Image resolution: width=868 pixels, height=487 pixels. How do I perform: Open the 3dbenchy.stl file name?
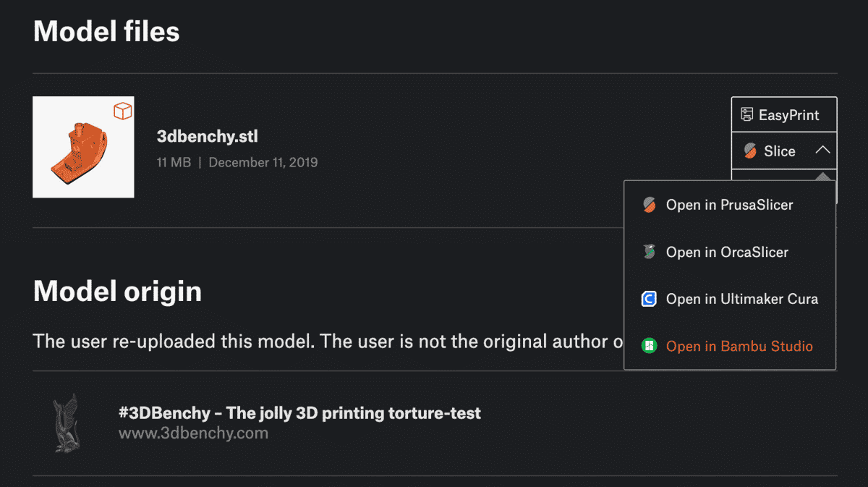pos(208,136)
